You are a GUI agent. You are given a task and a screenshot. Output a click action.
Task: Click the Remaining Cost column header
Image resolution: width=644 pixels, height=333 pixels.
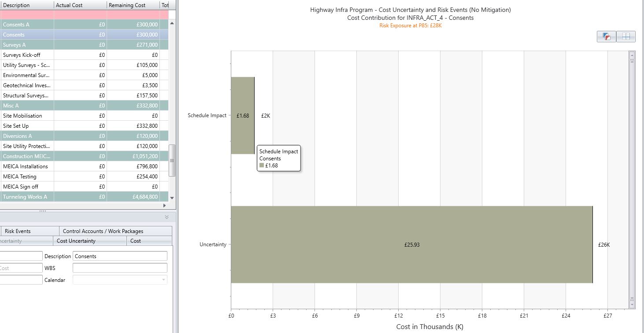(x=128, y=5)
